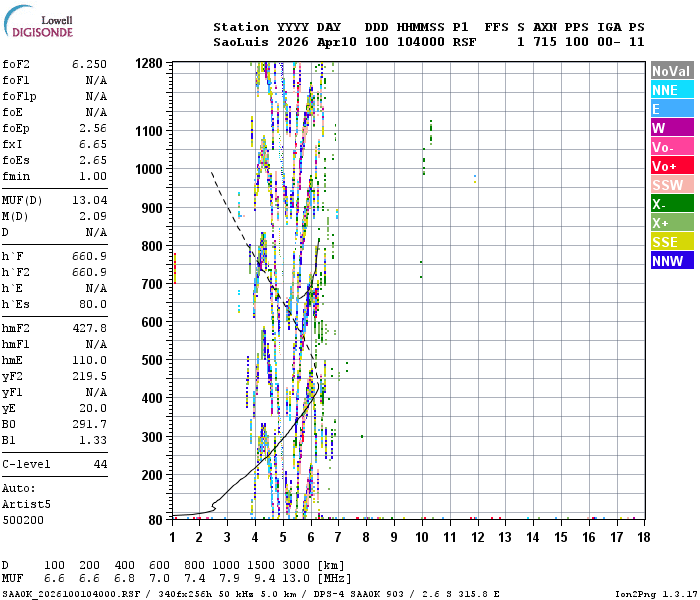
Task: Click the 10 MHz frequency axis label
Action: pos(422,537)
